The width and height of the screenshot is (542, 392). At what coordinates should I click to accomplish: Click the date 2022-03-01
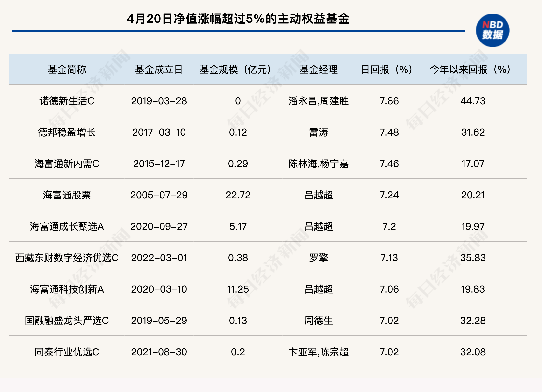coord(159,258)
